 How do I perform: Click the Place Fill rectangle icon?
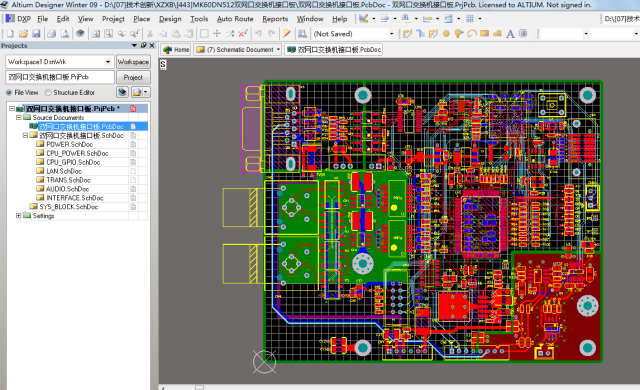coord(484,34)
